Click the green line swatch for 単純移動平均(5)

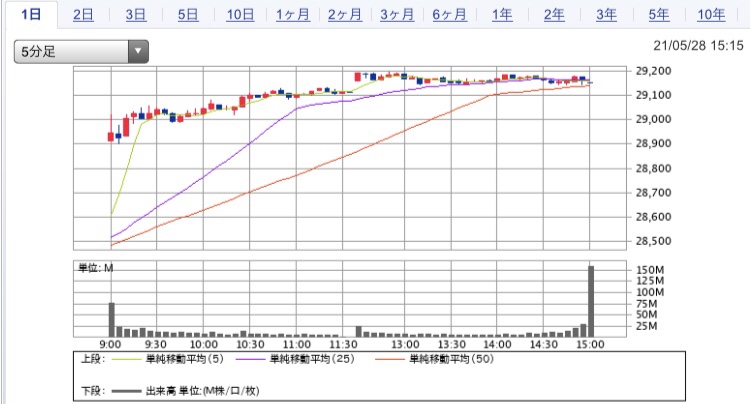coord(127,360)
